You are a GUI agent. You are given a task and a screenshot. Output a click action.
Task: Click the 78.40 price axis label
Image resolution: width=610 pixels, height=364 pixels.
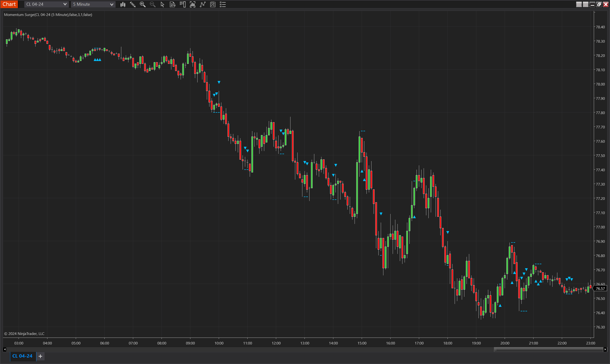pos(600,27)
